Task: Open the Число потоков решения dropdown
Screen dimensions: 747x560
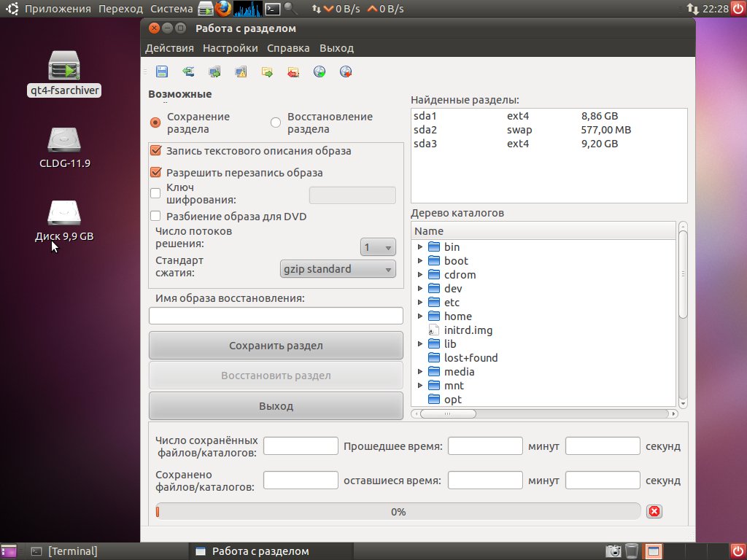Action: point(378,247)
